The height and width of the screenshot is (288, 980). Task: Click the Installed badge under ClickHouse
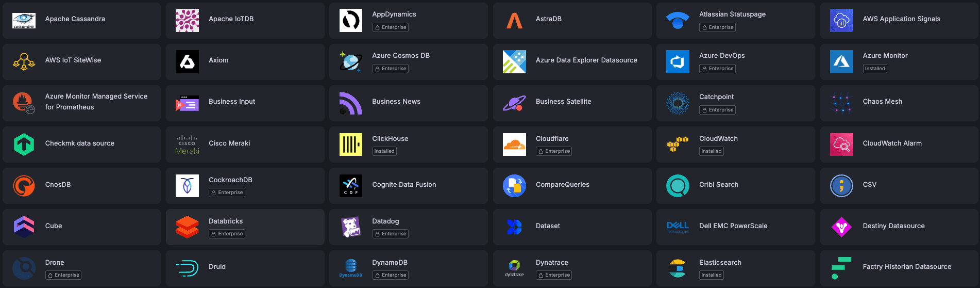click(x=384, y=151)
